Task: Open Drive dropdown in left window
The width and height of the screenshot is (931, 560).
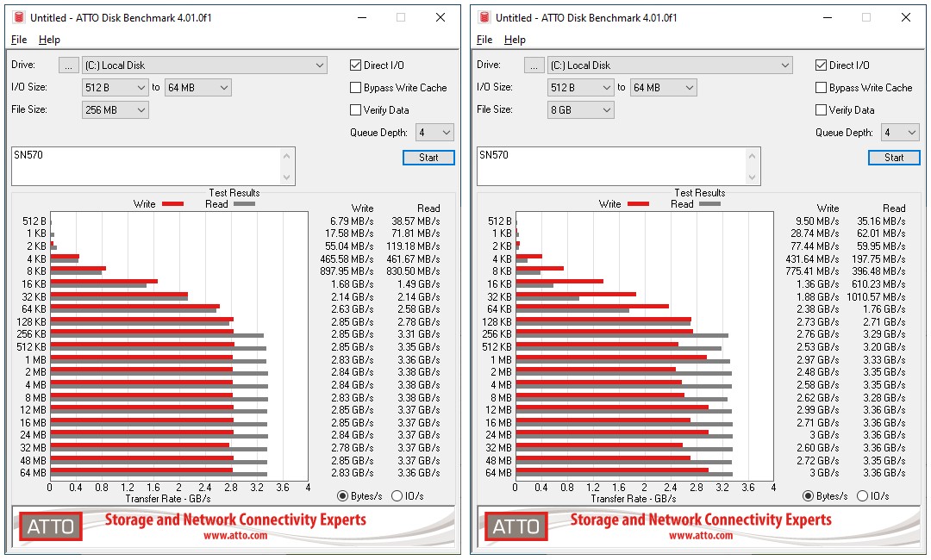Action: [x=205, y=65]
